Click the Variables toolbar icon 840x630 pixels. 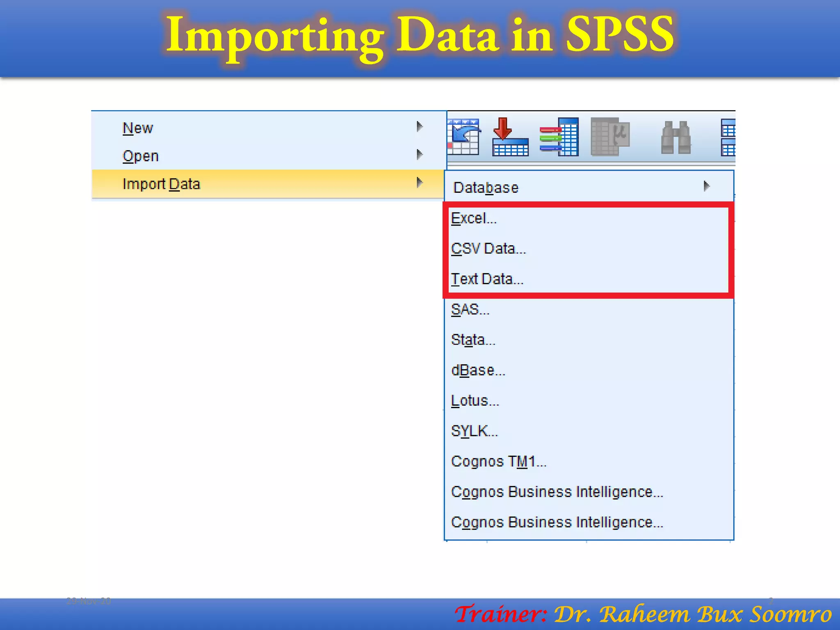[x=559, y=137]
